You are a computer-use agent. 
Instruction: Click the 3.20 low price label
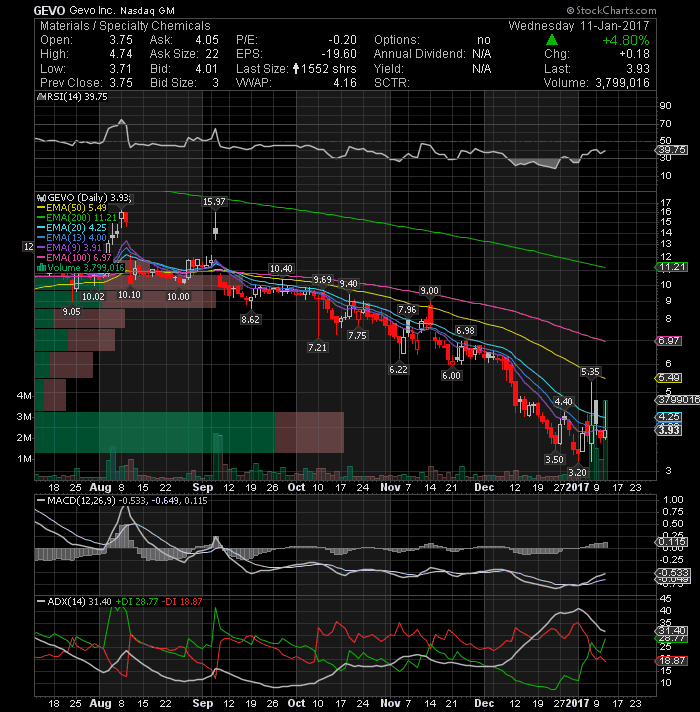(x=577, y=473)
